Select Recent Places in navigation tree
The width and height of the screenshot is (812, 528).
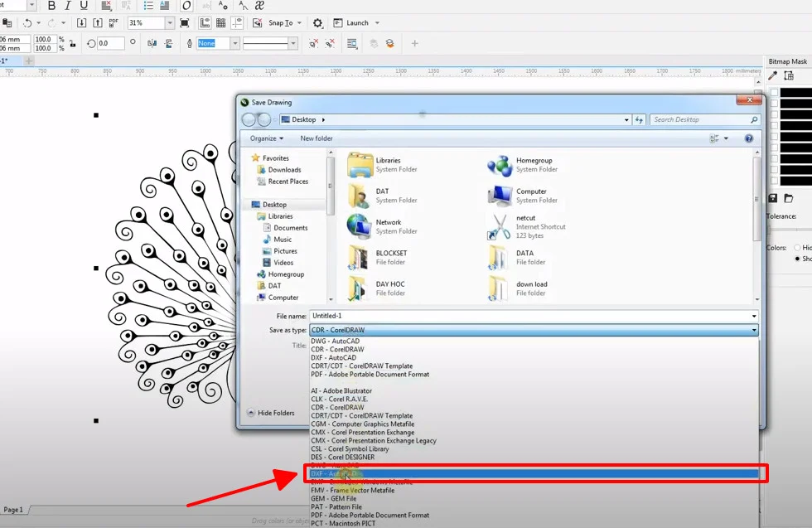[x=283, y=182]
